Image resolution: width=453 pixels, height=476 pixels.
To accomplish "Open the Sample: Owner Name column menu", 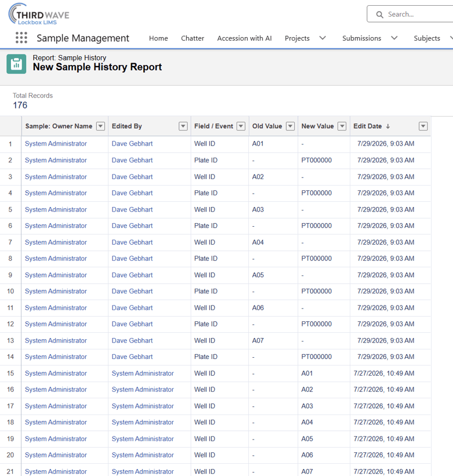I will click(100, 126).
